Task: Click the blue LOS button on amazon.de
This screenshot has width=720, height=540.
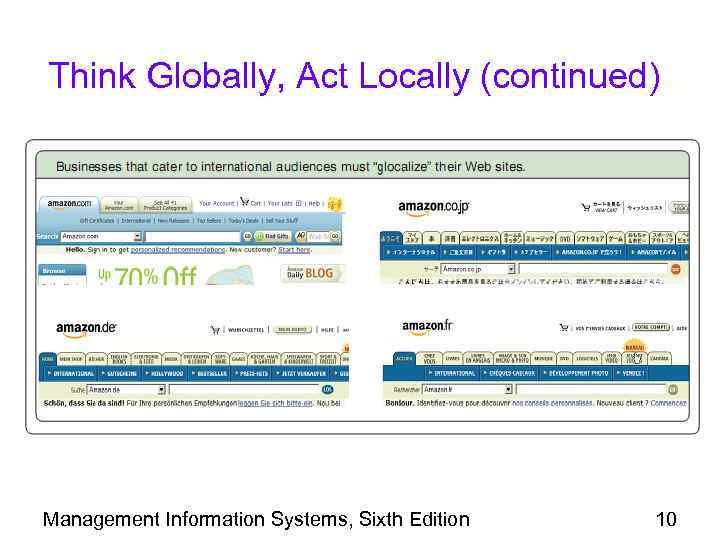Action: (x=327, y=389)
